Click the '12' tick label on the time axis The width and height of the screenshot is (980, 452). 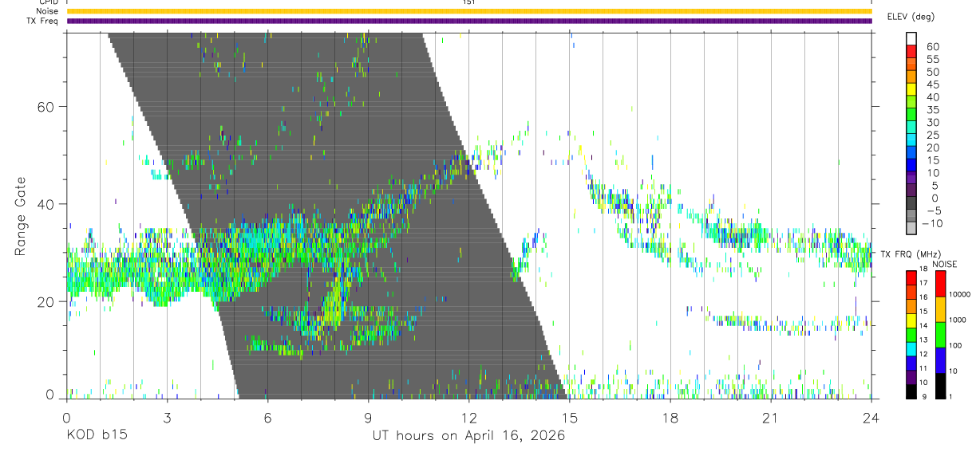(468, 418)
